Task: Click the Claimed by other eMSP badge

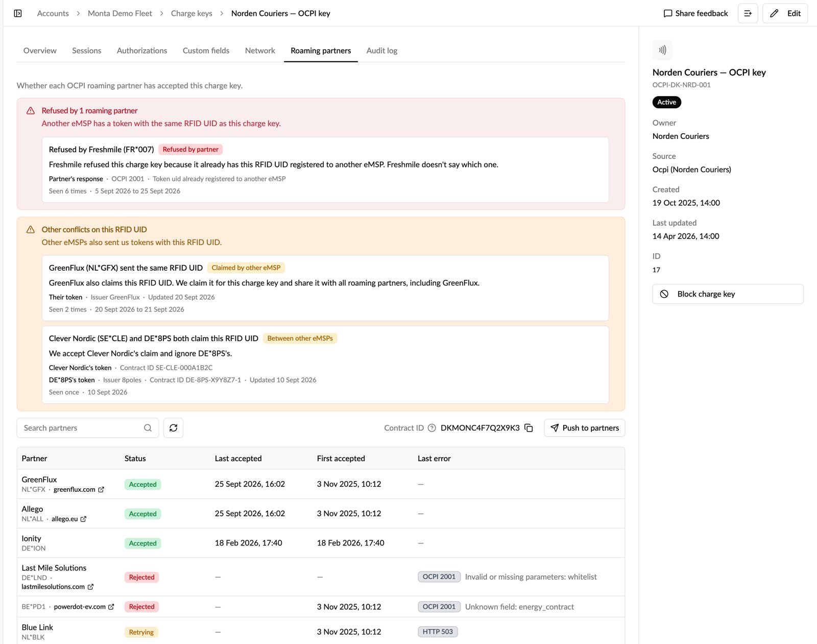Action: [x=246, y=268]
